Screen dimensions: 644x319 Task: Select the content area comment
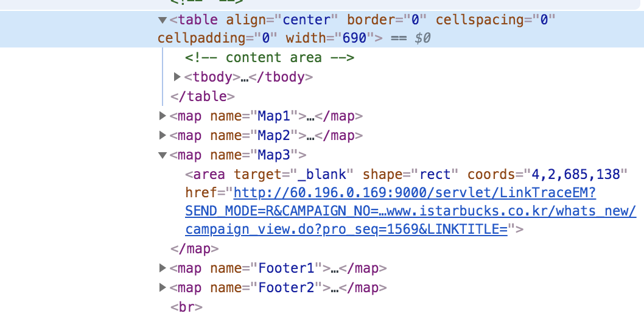point(270,57)
